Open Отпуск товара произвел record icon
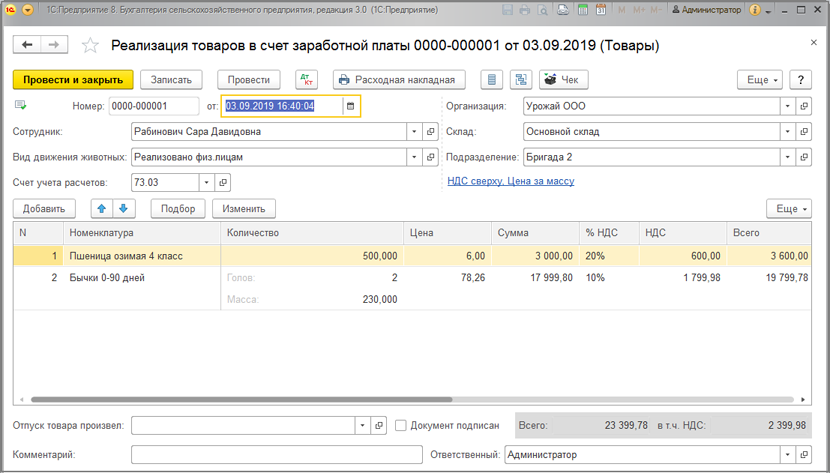830x473 pixels. (378, 425)
